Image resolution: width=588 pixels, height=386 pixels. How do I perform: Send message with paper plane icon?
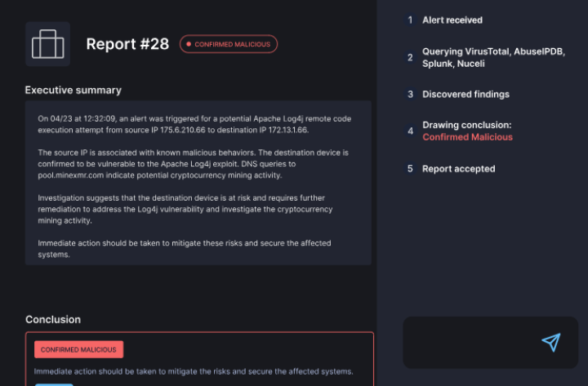pyautogui.click(x=551, y=342)
